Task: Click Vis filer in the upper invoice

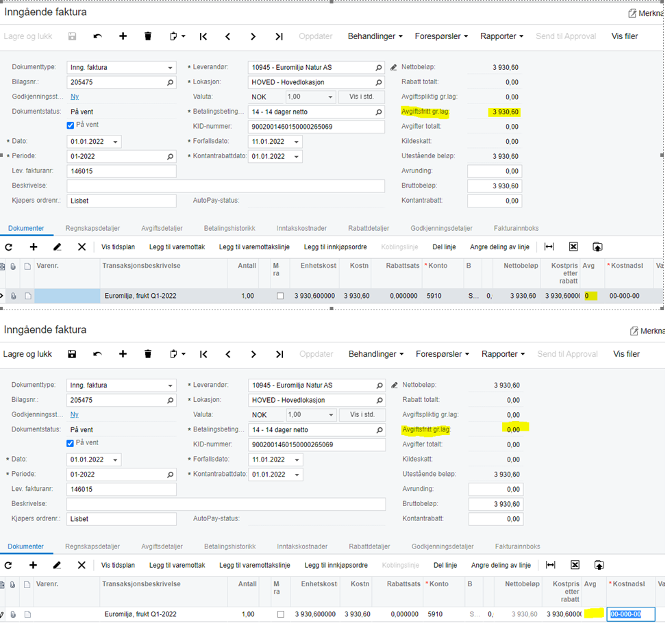Action: 625,36
